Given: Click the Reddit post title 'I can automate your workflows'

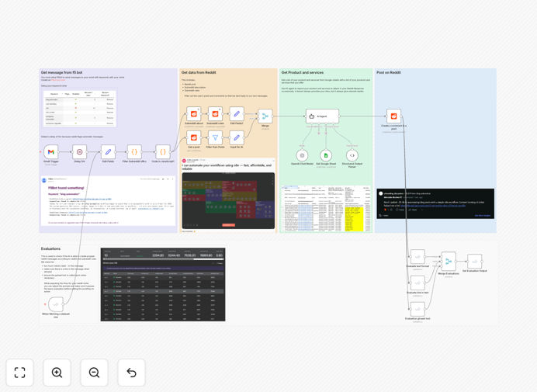Looking at the screenshot, I should click(227, 167).
